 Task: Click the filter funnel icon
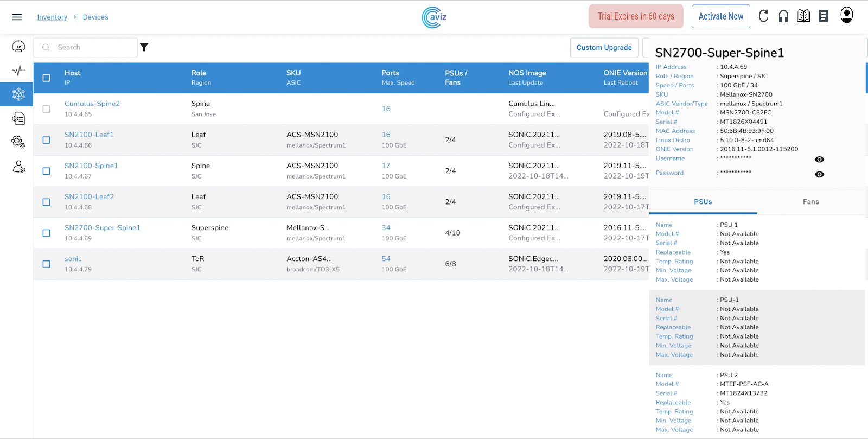[144, 47]
